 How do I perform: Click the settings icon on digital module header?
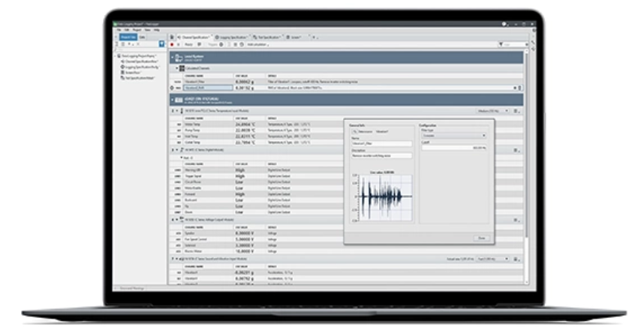[517, 150]
